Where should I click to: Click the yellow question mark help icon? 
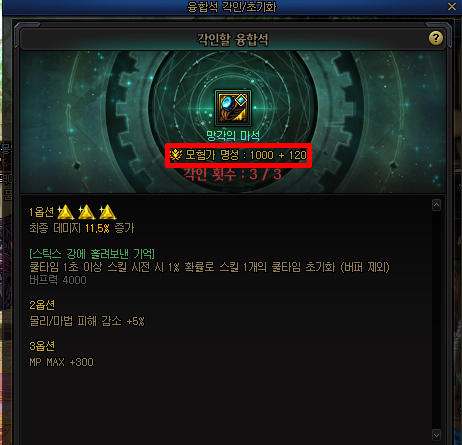tap(436, 38)
